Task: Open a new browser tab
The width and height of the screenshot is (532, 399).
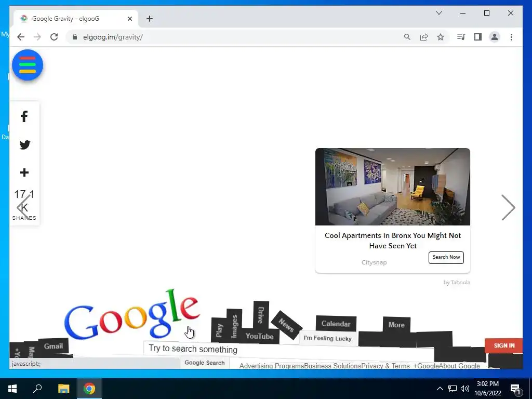Action: [150, 19]
